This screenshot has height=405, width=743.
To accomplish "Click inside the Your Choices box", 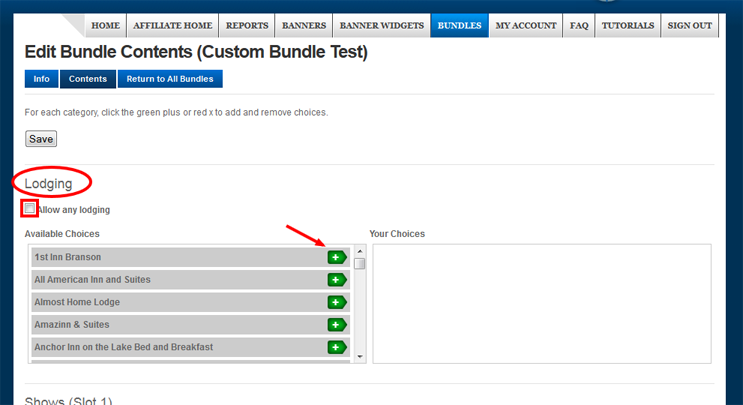I will pyautogui.click(x=542, y=304).
